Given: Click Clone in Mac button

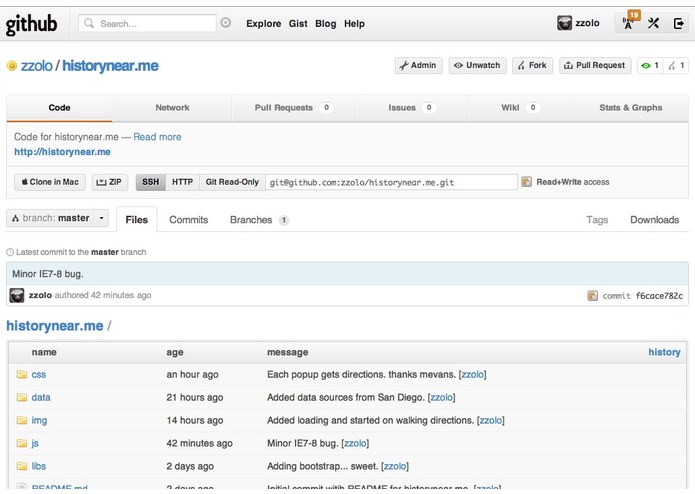Looking at the screenshot, I should tap(50, 182).
